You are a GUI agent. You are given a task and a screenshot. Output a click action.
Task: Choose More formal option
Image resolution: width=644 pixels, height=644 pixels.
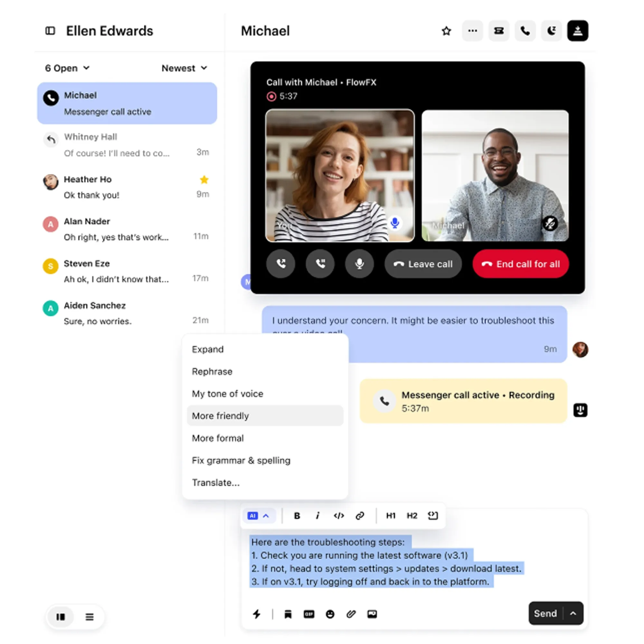click(x=265, y=438)
